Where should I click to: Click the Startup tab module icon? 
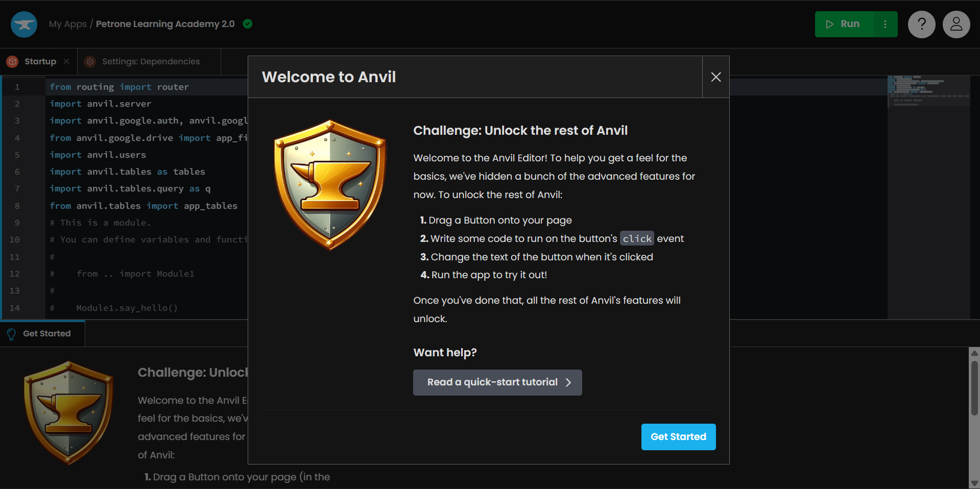(x=12, y=62)
